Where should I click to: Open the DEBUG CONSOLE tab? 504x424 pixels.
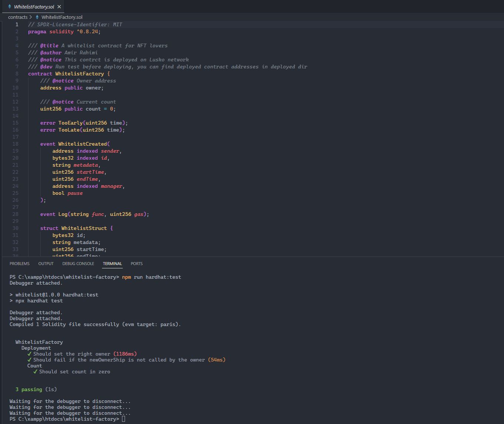point(78,264)
